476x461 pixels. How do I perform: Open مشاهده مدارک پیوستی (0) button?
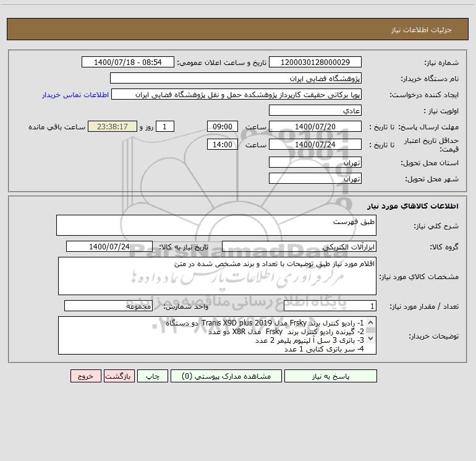(x=226, y=376)
